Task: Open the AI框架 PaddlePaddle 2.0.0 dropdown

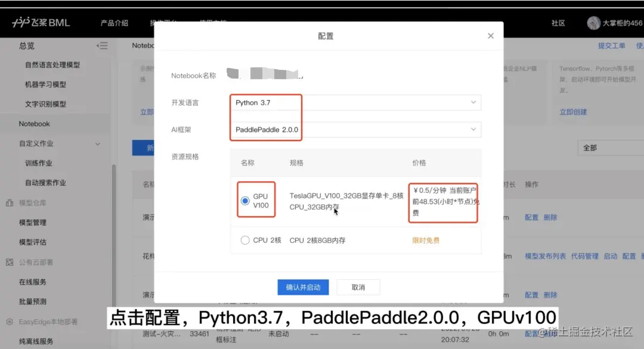Action: (x=355, y=130)
